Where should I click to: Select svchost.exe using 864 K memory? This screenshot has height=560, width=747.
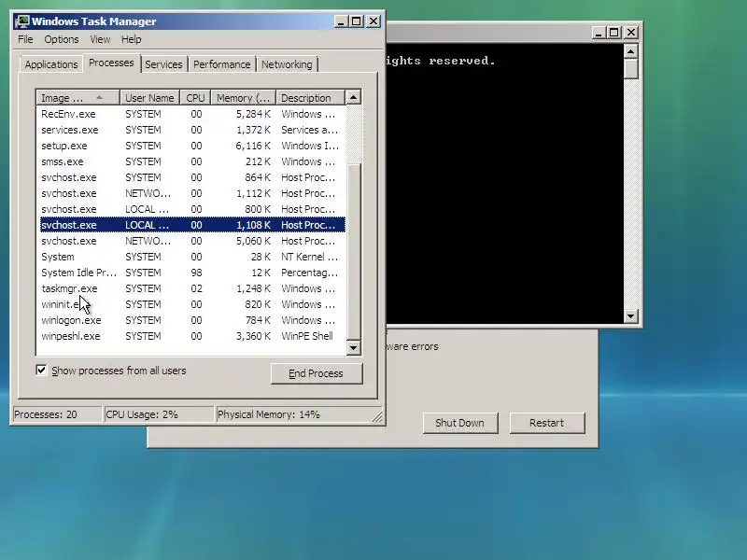coord(192,177)
